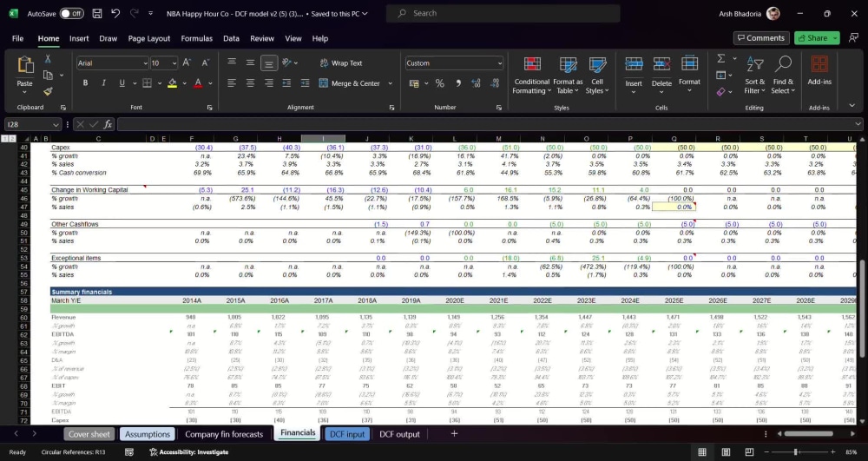Open the Cell Styles dropdown
This screenshot has height=461, width=868.
[597, 76]
